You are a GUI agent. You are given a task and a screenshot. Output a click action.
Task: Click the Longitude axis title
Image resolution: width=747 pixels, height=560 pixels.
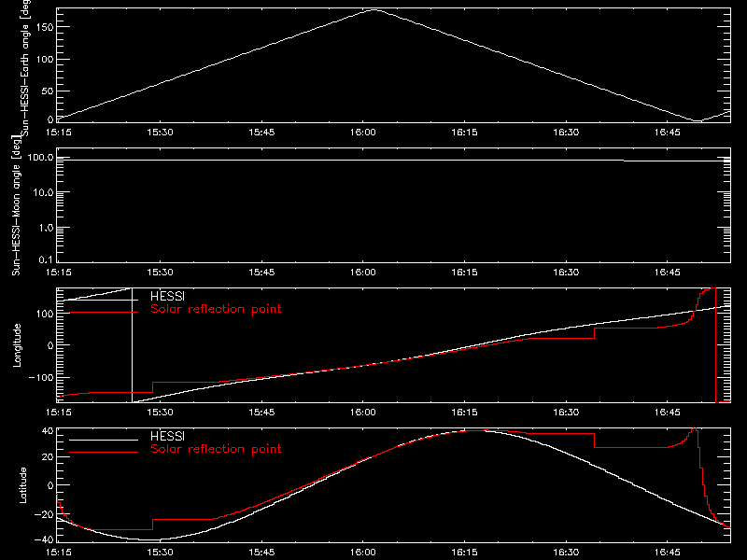17,345
